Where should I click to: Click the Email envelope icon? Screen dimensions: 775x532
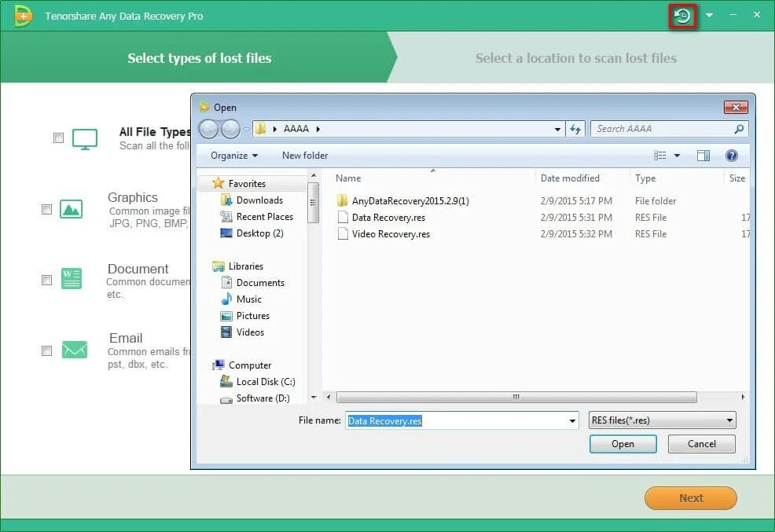pyautogui.click(x=74, y=350)
